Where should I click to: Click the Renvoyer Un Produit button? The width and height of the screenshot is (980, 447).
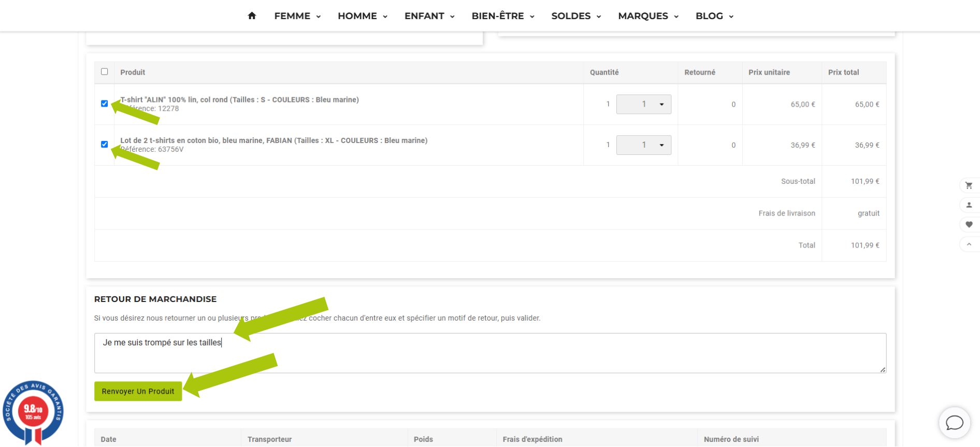138,391
